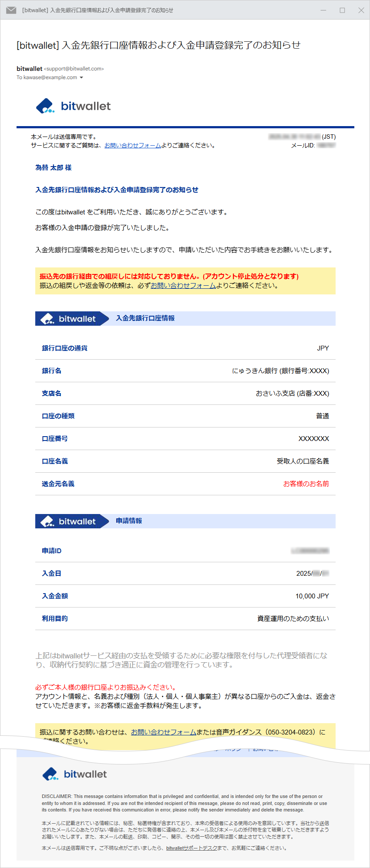Click the DISCLAIMER paragraph in footer

click(x=185, y=803)
